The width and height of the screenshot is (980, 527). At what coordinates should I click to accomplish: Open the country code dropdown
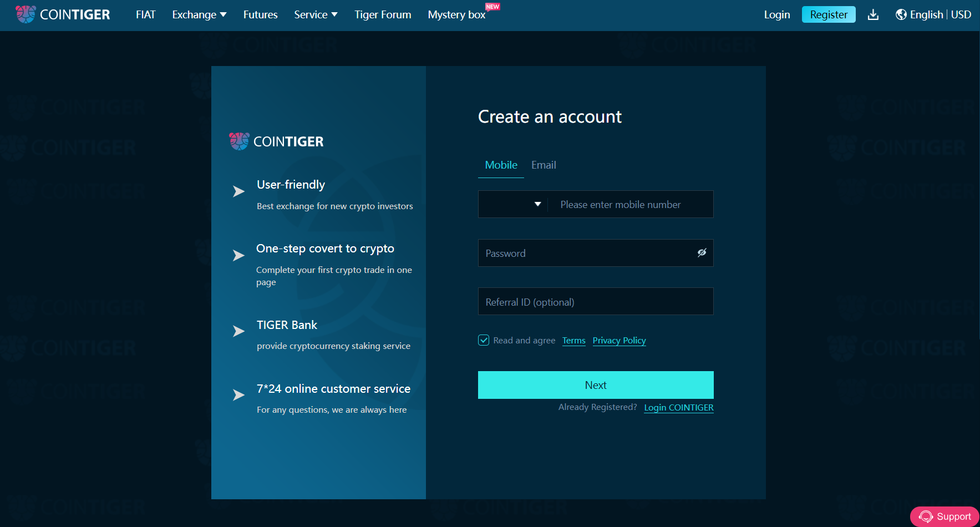(x=513, y=204)
